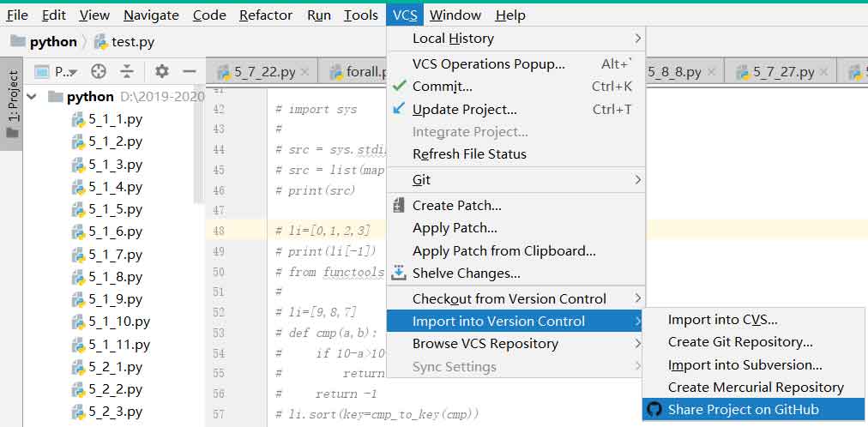Choose Create Git Repository
The image size is (868, 427).
pos(753,342)
